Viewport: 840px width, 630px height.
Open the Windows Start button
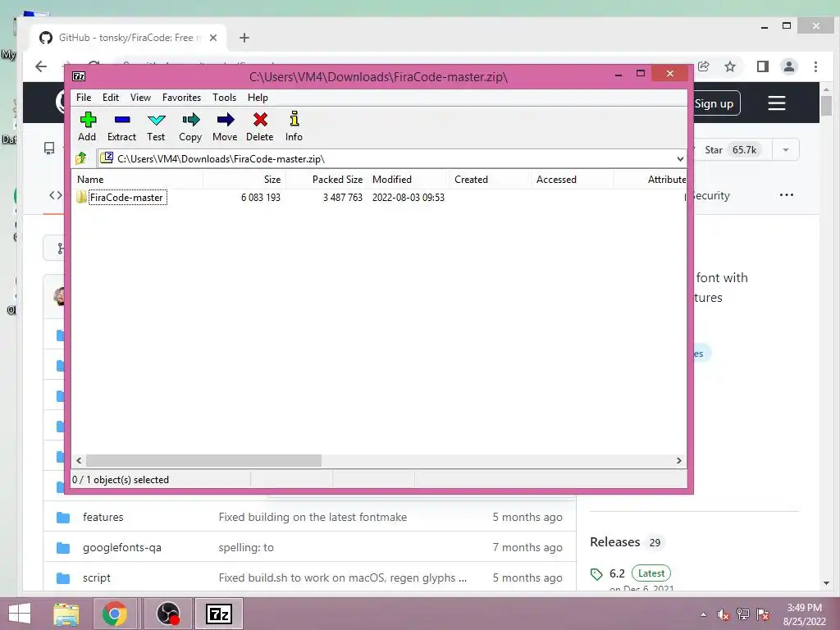(x=20, y=614)
